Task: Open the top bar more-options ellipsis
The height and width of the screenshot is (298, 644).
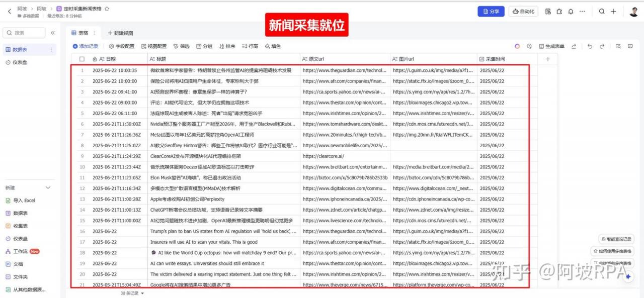Action: click(582, 11)
